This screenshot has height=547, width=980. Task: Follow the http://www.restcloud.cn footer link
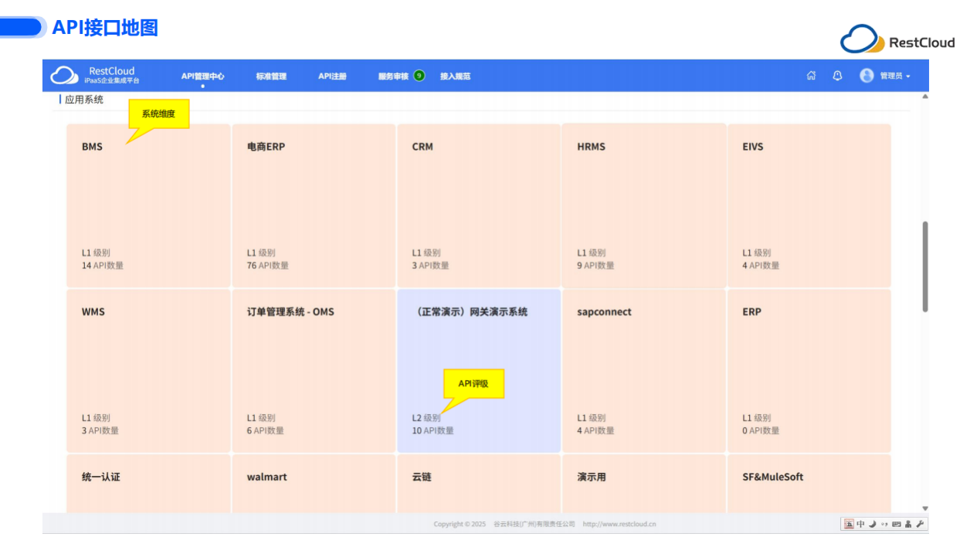click(619, 524)
